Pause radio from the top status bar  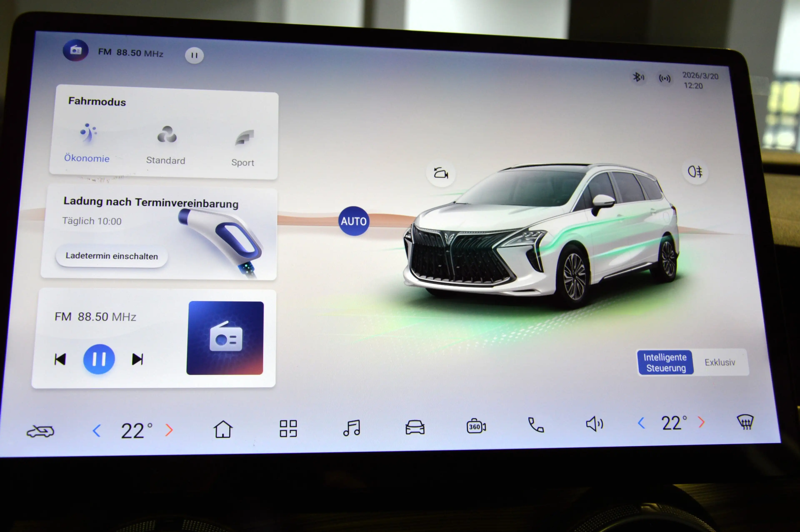point(194,55)
